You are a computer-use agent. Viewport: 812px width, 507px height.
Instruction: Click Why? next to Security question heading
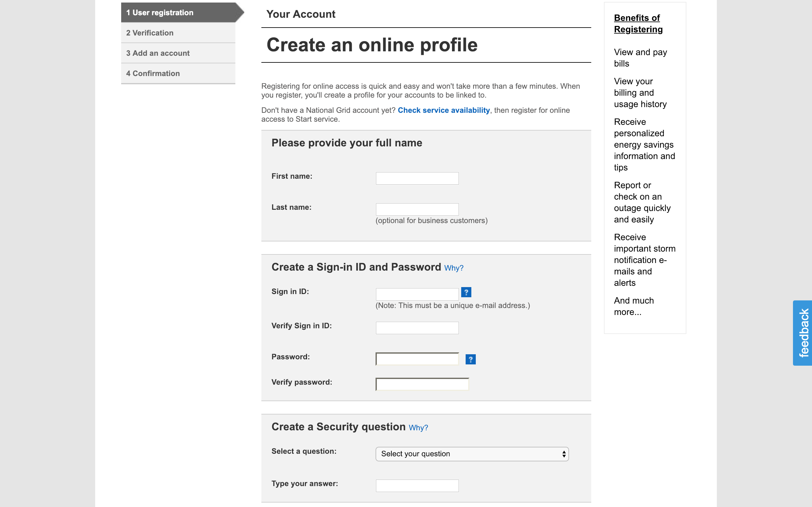[x=418, y=427]
